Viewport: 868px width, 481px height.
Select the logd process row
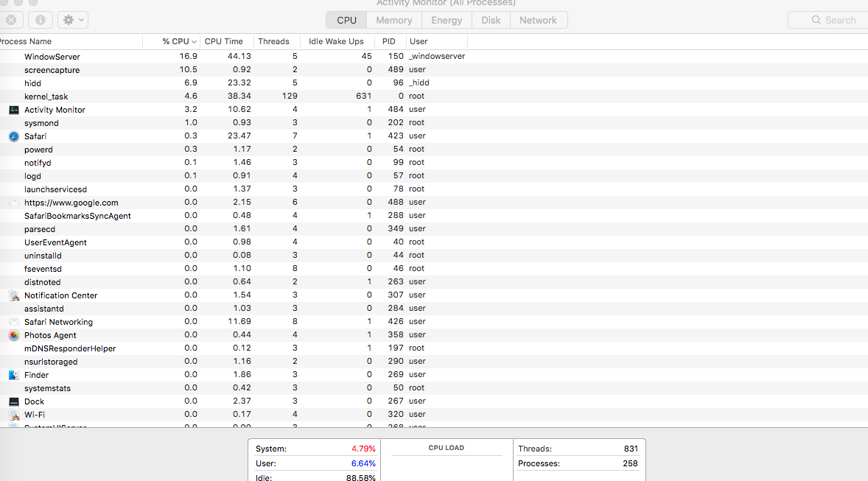tap(434, 176)
